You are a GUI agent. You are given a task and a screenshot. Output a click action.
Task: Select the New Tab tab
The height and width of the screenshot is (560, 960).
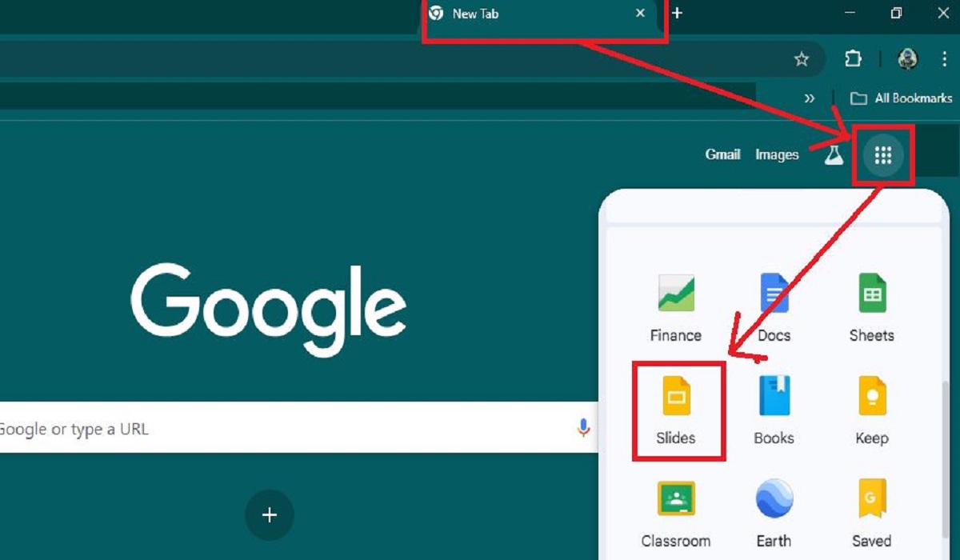pyautogui.click(x=528, y=14)
